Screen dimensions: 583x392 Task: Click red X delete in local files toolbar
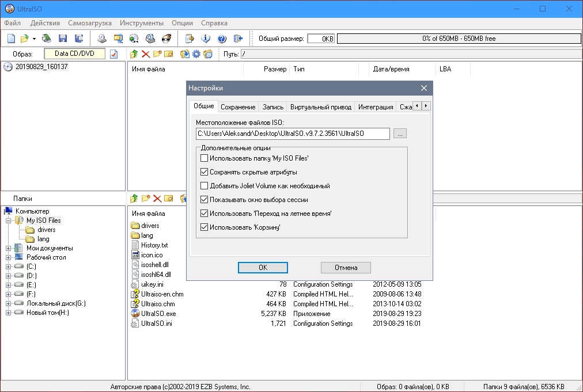click(157, 199)
